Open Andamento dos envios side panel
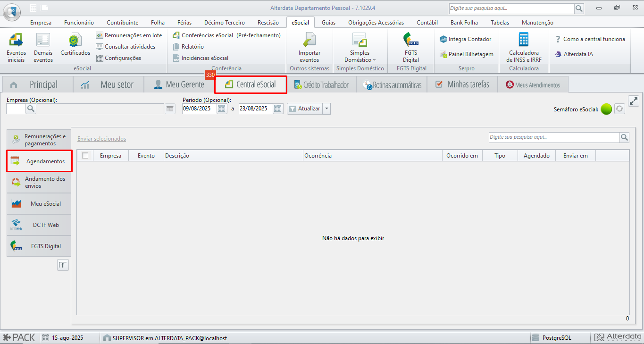 (x=39, y=183)
